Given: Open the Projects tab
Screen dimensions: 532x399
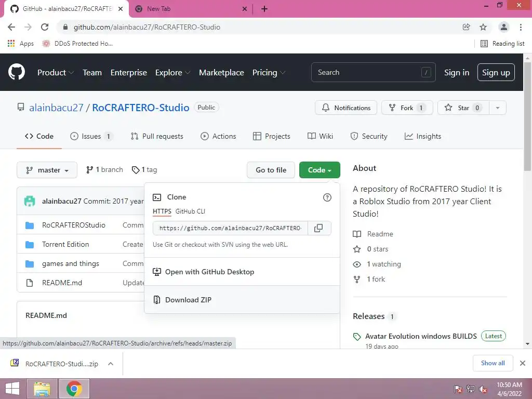Looking at the screenshot, I should tap(271, 137).
